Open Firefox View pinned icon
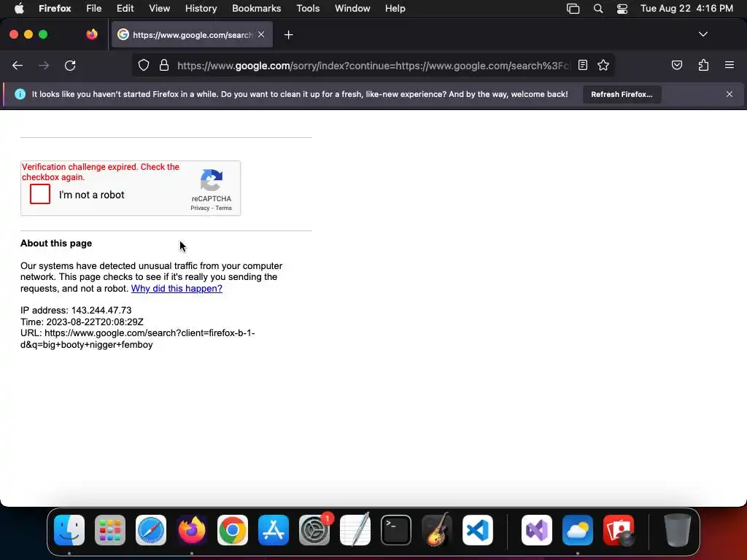 coord(92,34)
